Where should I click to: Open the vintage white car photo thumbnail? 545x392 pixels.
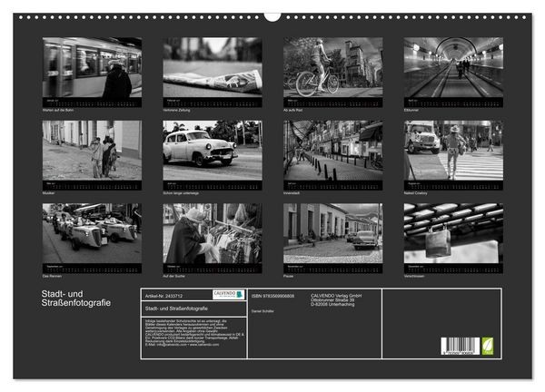[213, 151]
